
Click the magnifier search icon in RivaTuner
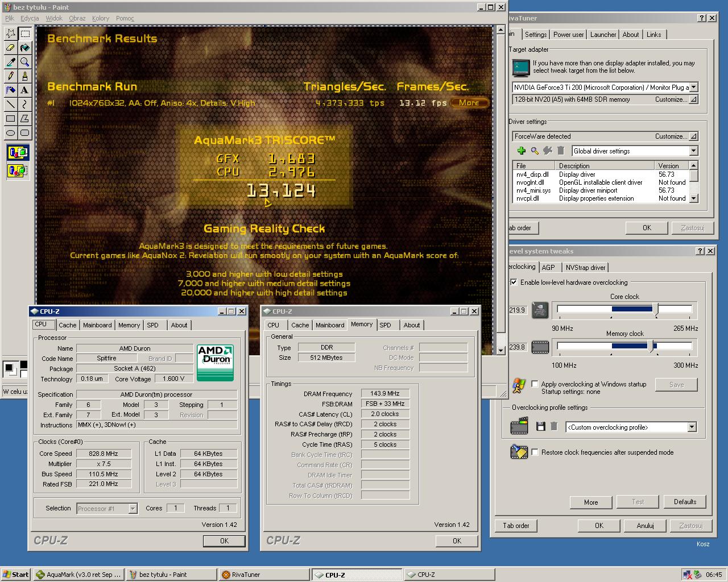pyautogui.click(x=535, y=151)
